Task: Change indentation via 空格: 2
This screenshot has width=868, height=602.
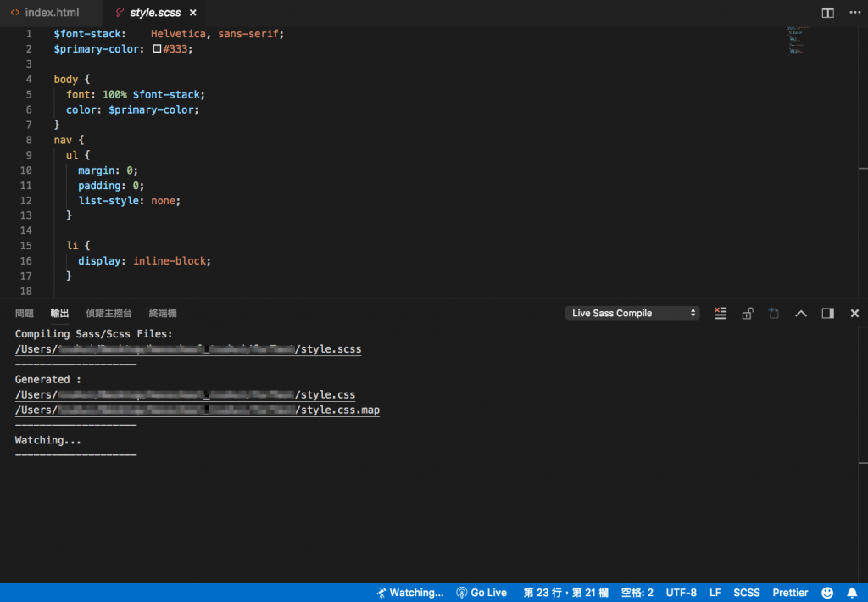Action: (637, 593)
